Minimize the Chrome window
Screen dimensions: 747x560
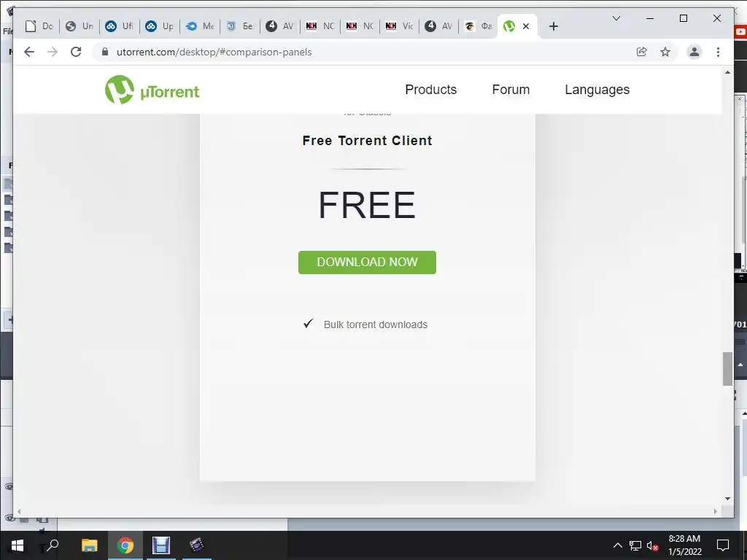(x=650, y=18)
